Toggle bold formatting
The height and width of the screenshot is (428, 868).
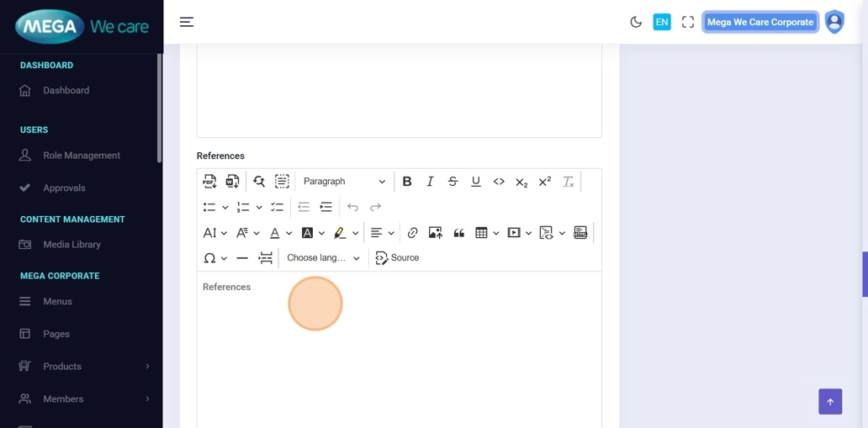point(407,182)
